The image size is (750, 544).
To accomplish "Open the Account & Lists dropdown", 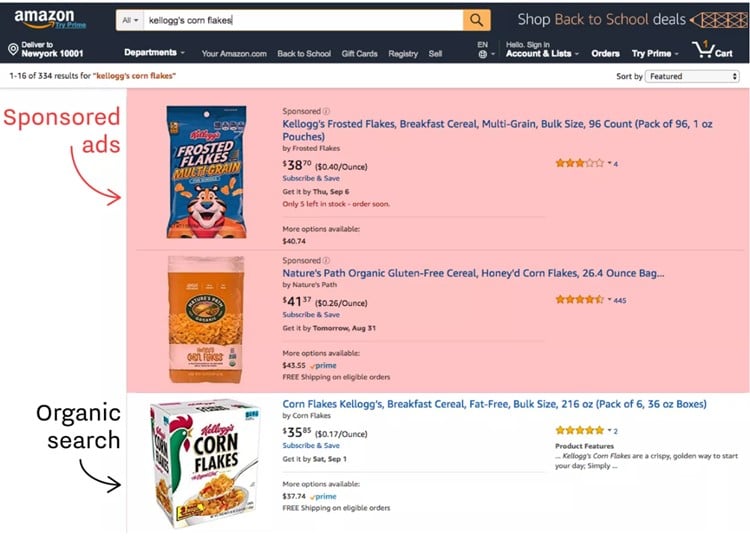I will pyautogui.click(x=541, y=54).
